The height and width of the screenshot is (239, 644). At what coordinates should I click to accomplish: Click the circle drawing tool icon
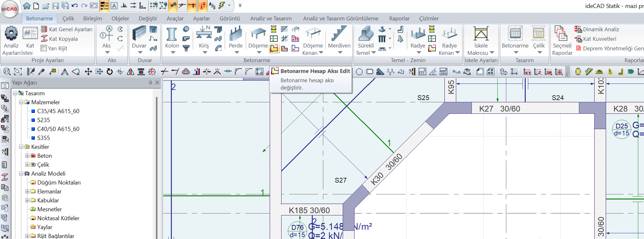click(x=359, y=72)
